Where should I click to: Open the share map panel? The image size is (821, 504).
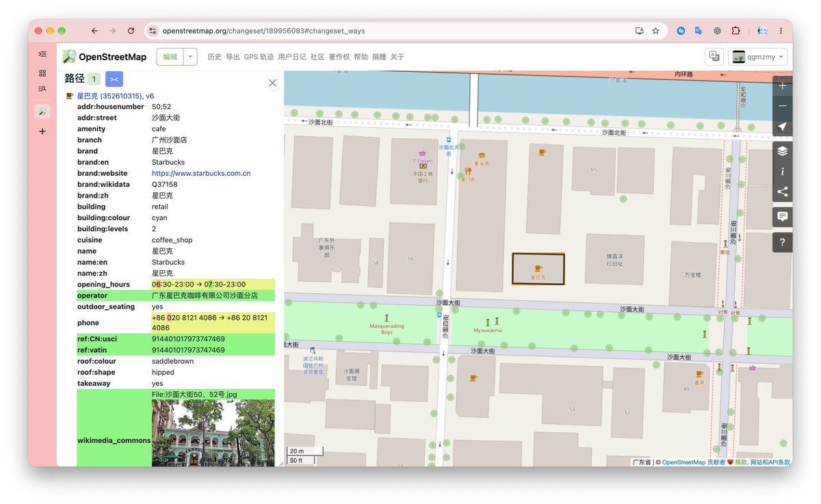[x=783, y=191]
